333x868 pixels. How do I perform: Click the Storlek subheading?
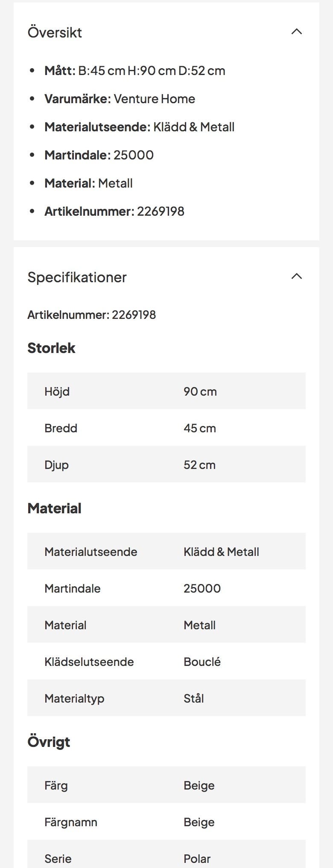(x=51, y=348)
